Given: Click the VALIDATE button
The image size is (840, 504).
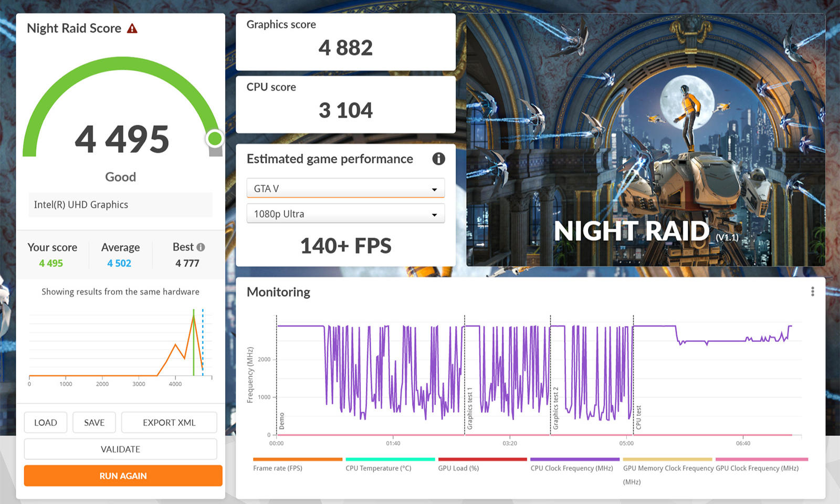Looking at the screenshot, I should (x=120, y=449).
